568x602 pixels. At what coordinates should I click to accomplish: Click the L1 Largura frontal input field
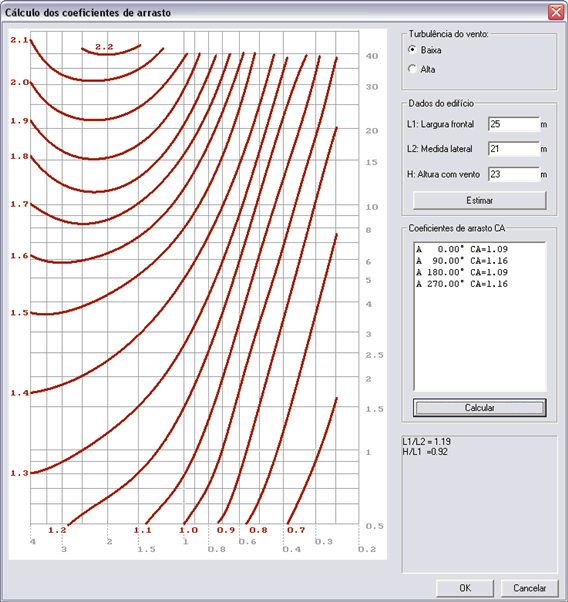(514, 124)
